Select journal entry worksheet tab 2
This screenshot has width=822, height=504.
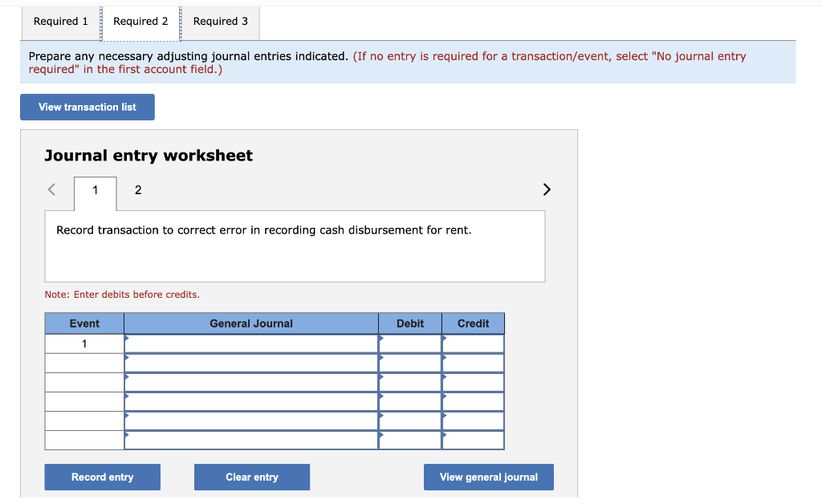coord(138,190)
